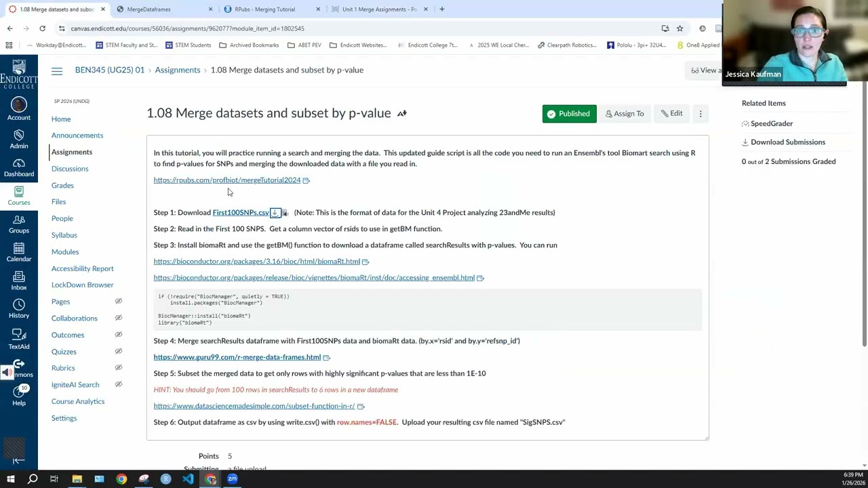This screenshot has width=868, height=488.
Task: Click Download Submissions link
Action: pyautogui.click(x=787, y=142)
